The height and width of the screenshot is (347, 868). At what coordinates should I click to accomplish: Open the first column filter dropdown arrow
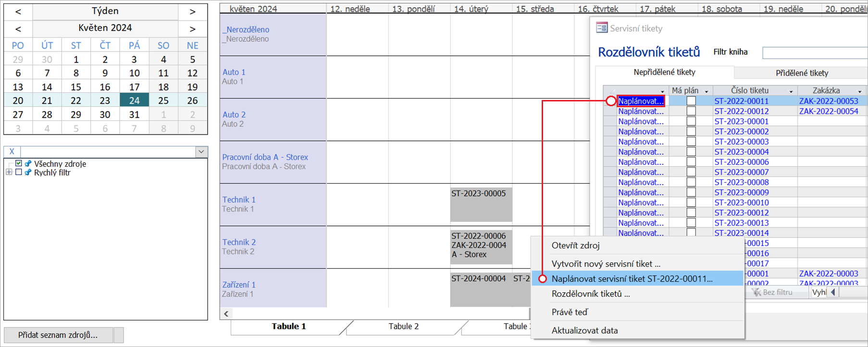(x=662, y=91)
